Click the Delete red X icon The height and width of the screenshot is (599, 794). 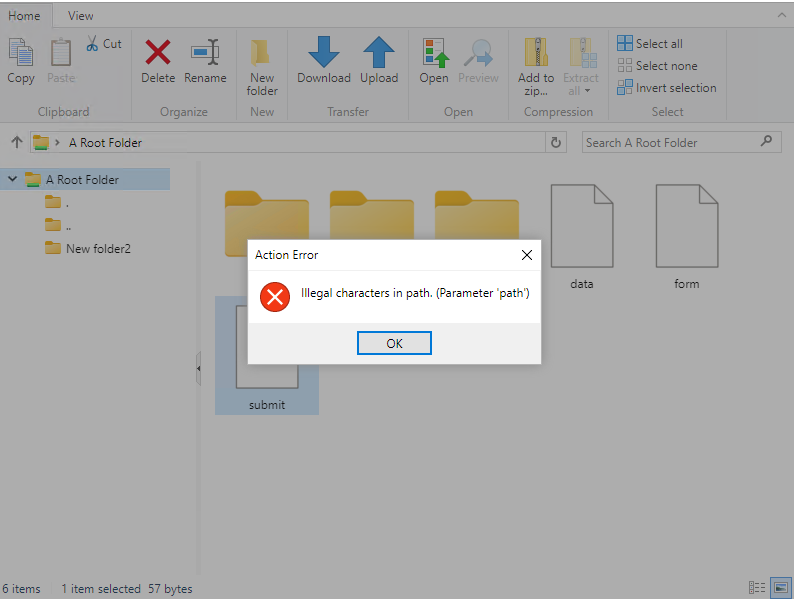click(158, 52)
